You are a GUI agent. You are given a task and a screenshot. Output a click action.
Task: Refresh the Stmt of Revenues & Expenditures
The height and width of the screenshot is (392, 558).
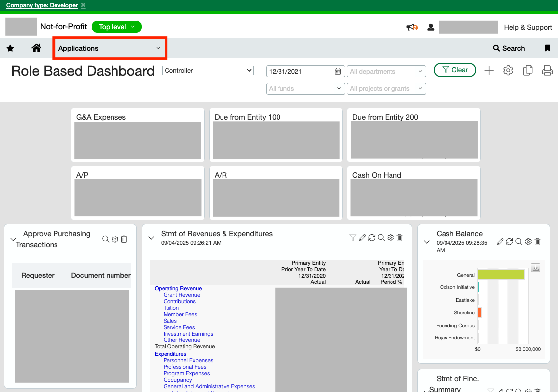372,238
